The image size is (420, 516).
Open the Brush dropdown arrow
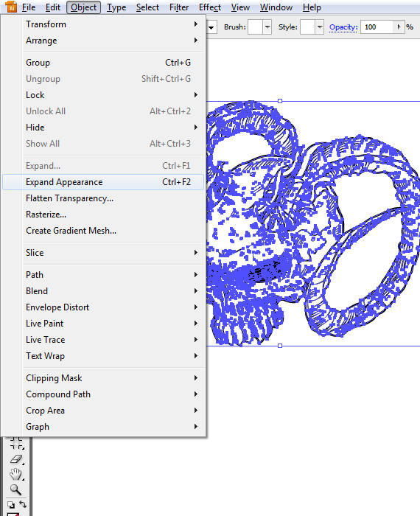click(267, 27)
